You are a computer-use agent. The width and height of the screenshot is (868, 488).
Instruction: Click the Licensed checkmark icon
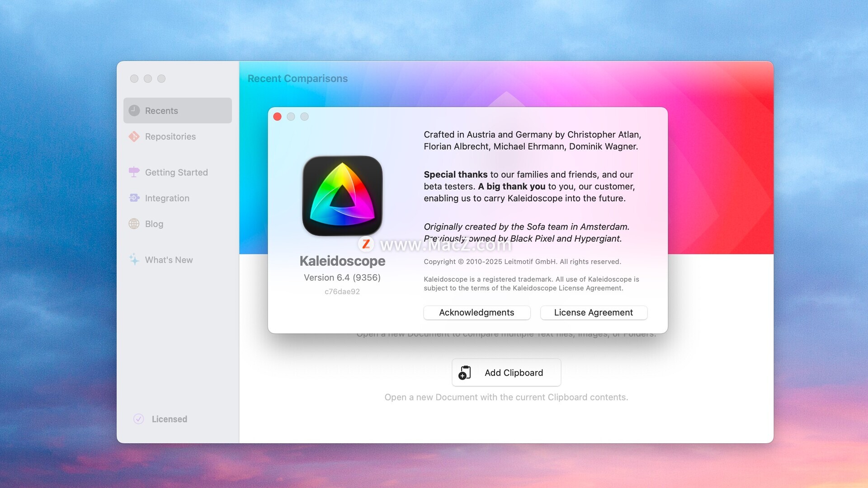[x=139, y=419]
